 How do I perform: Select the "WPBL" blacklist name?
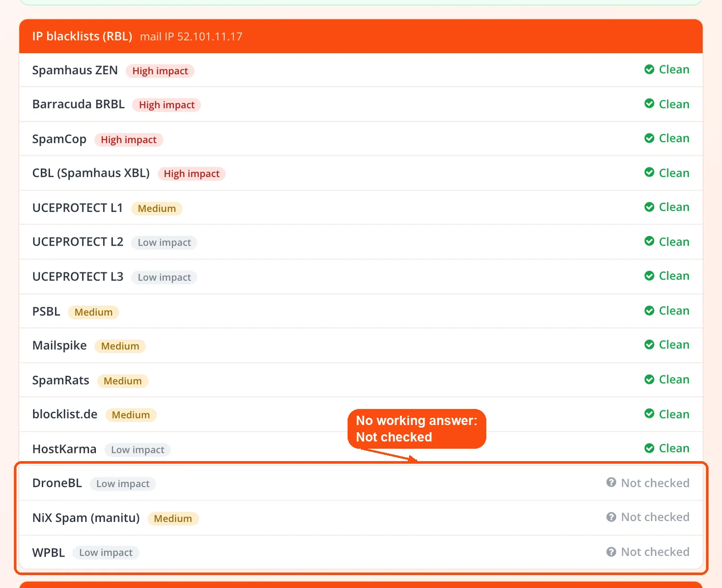point(48,553)
